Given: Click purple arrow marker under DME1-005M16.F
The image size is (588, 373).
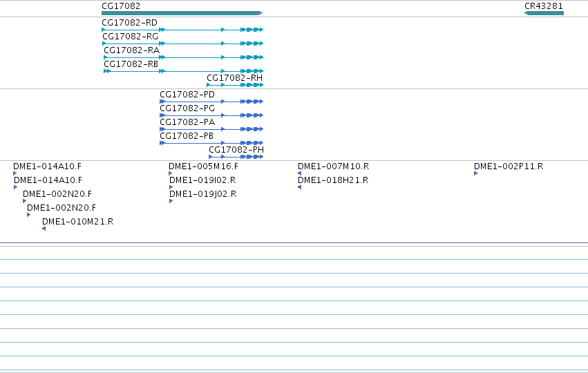Looking at the screenshot, I should pyautogui.click(x=170, y=173).
